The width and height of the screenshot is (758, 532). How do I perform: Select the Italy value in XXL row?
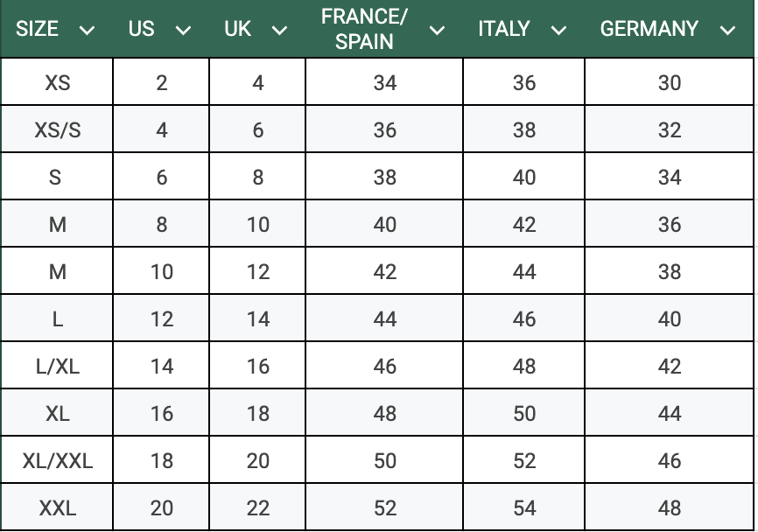click(x=524, y=508)
